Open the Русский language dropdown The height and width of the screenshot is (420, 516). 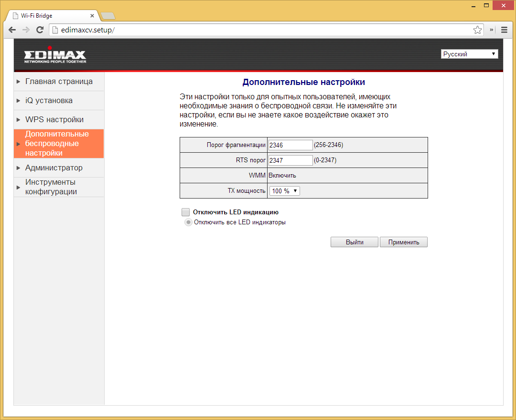tap(469, 54)
